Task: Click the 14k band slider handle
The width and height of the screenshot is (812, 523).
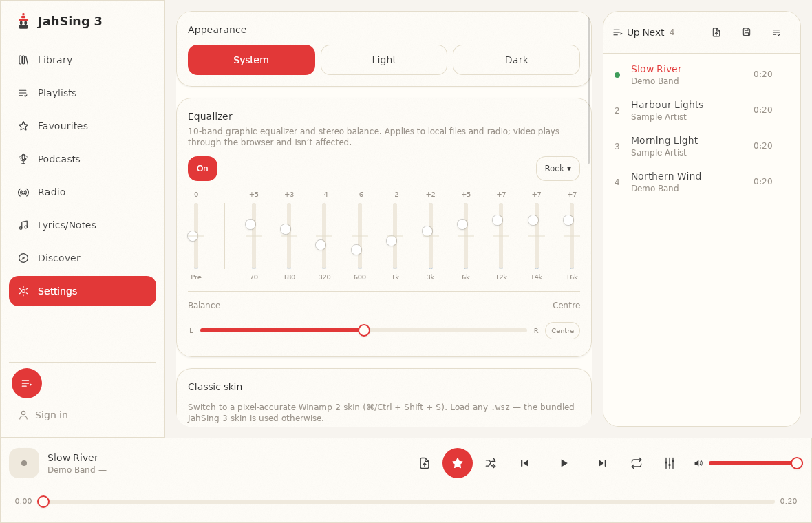Action: pos(533,220)
